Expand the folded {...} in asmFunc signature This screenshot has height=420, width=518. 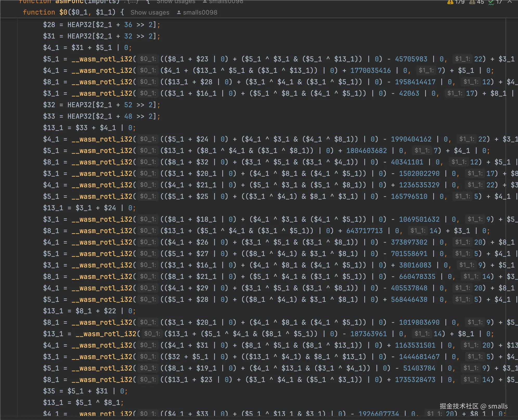coord(133,2)
